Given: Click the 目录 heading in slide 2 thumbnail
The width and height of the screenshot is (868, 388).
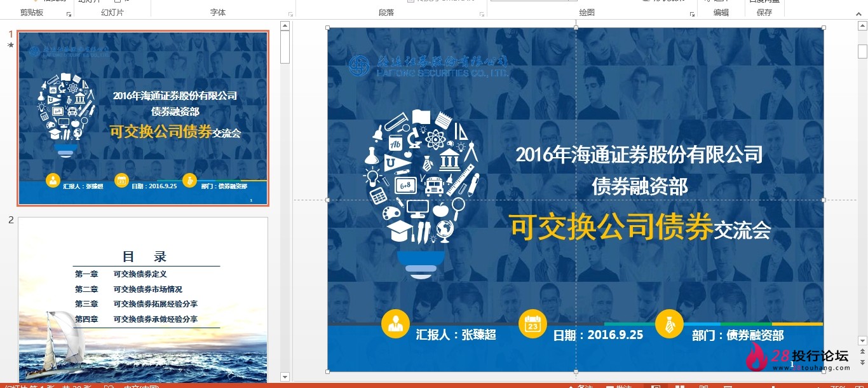Looking at the screenshot, I should (144, 257).
